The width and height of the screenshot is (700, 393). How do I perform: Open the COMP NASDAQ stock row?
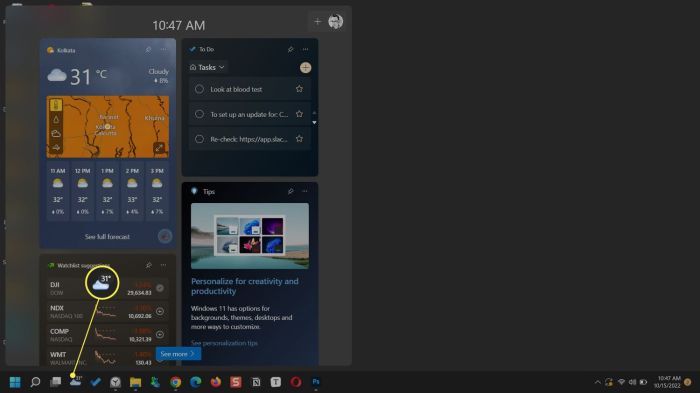point(107,334)
